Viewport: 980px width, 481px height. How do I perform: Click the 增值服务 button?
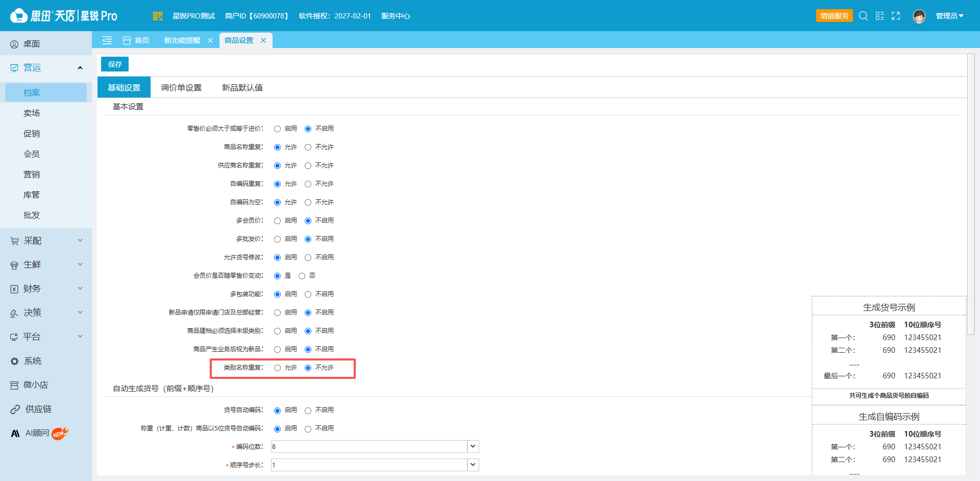835,16
